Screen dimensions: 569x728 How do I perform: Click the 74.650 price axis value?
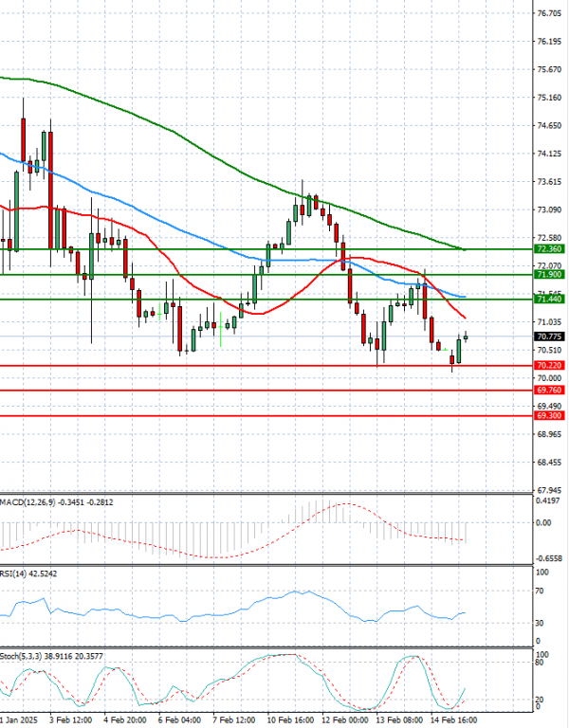(549, 126)
